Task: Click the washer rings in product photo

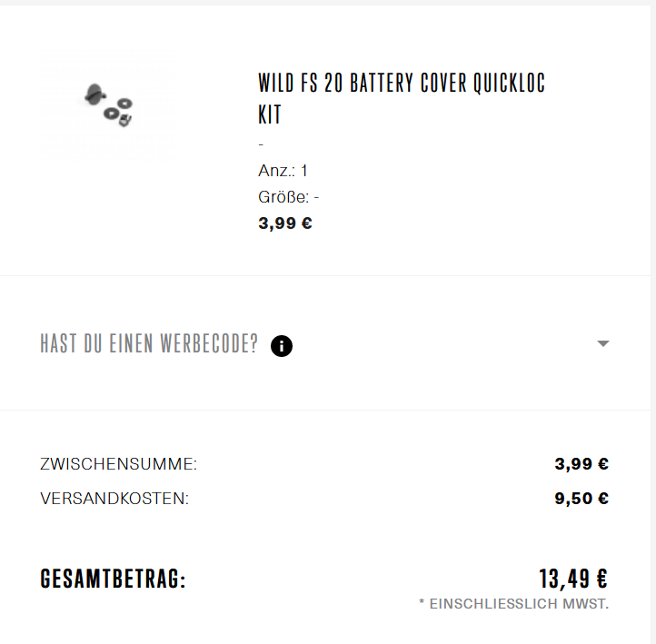Action: click(118, 108)
